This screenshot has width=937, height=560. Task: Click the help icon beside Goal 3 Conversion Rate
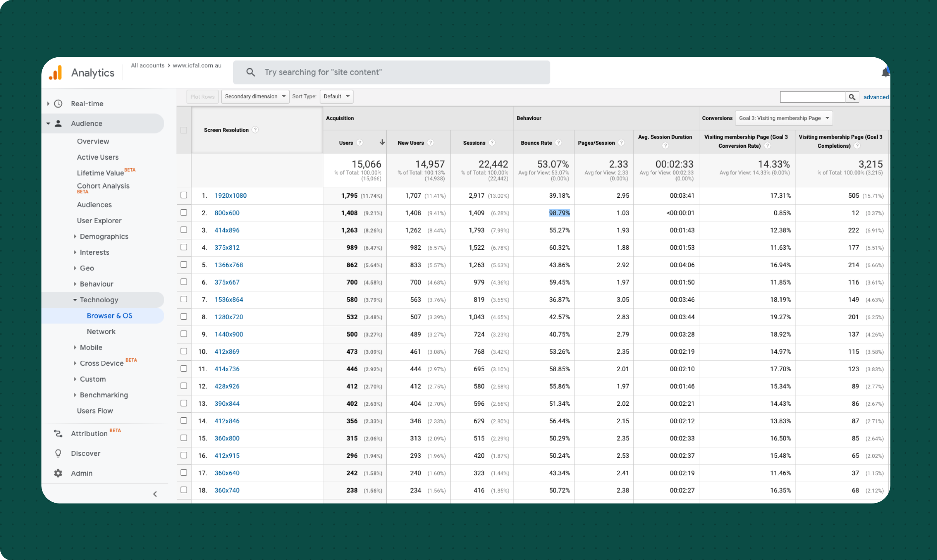point(767,146)
